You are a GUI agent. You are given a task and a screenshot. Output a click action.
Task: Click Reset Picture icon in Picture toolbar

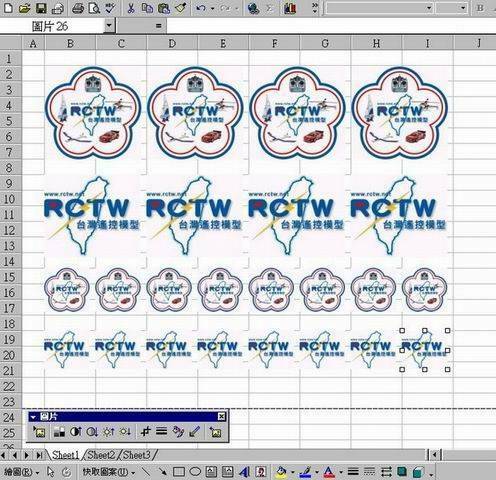[x=215, y=432]
